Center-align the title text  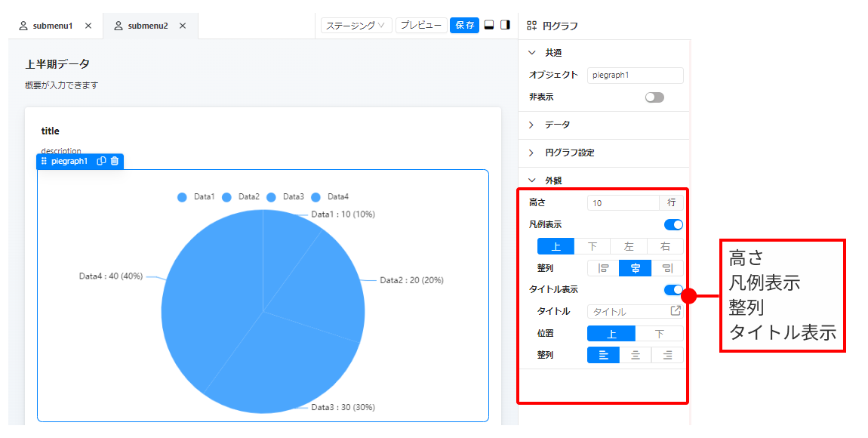636,355
